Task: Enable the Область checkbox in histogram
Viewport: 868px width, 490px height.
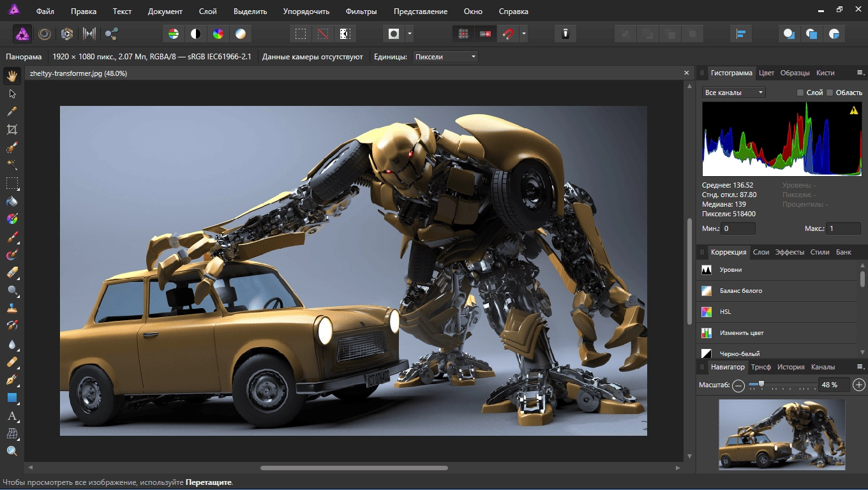Action: [830, 93]
